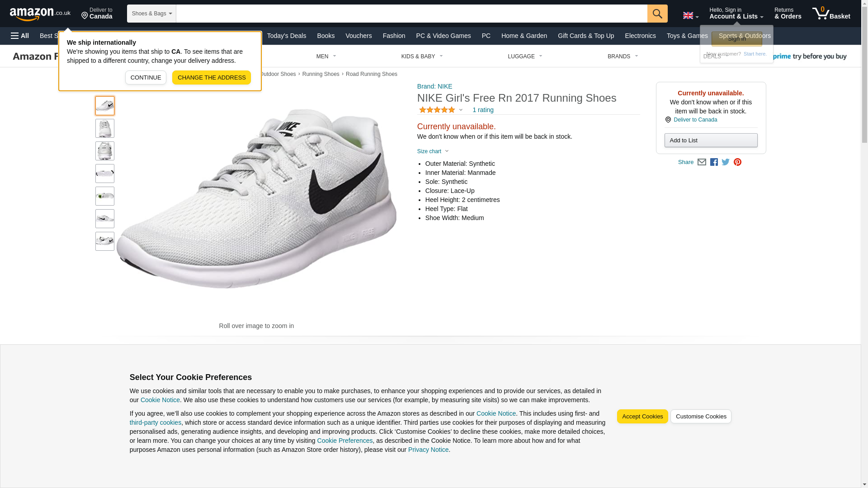
Task: Open Shoes & Bags search category dropdown
Action: 151,14
